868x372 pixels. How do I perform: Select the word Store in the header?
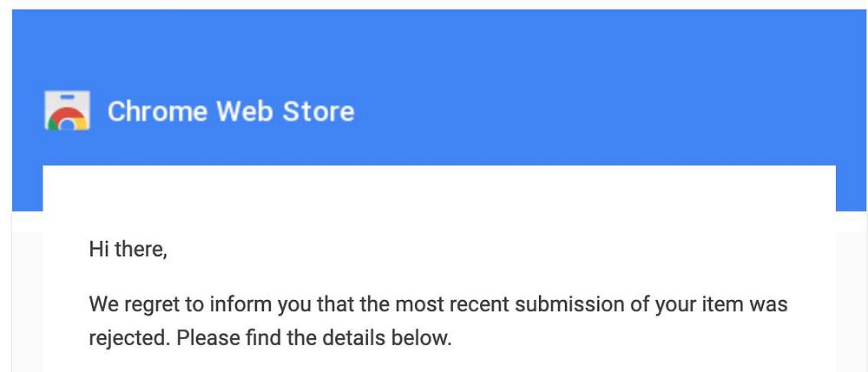pyautogui.click(x=319, y=111)
